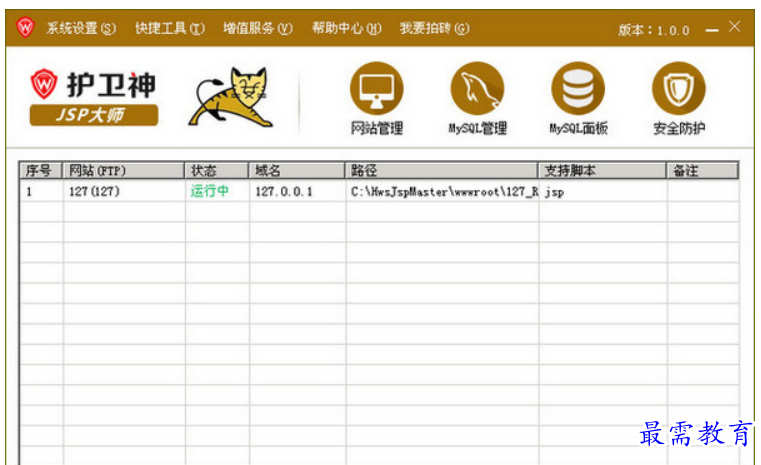Click the 护卫神 JSP大师 brand logo
This screenshot has width=761, height=465.
pyautogui.click(x=94, y=97)
